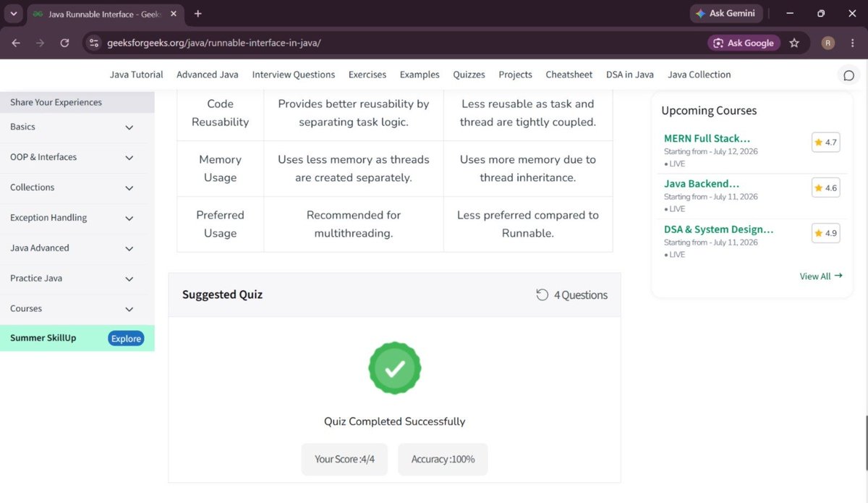This screenshot has height=503, width=868.
Task: Open Summer SkillUp sidebar link
Action: (43, 338)
